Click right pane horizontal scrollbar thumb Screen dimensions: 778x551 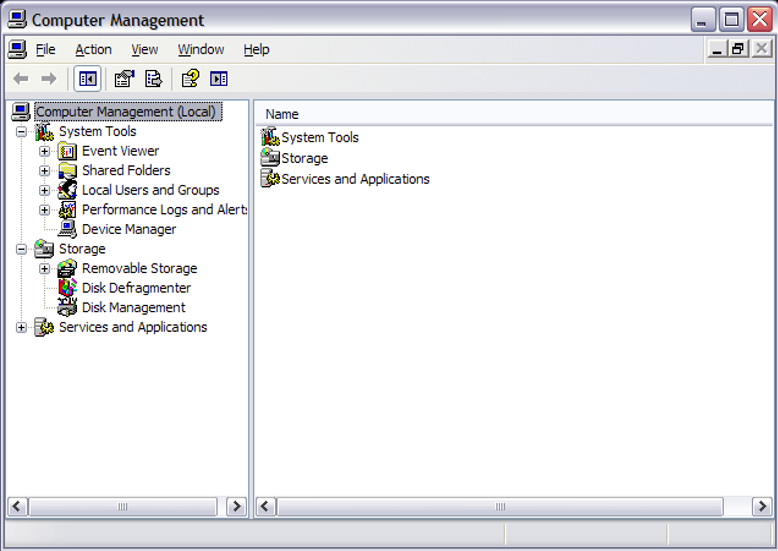(x=500, y=506)
